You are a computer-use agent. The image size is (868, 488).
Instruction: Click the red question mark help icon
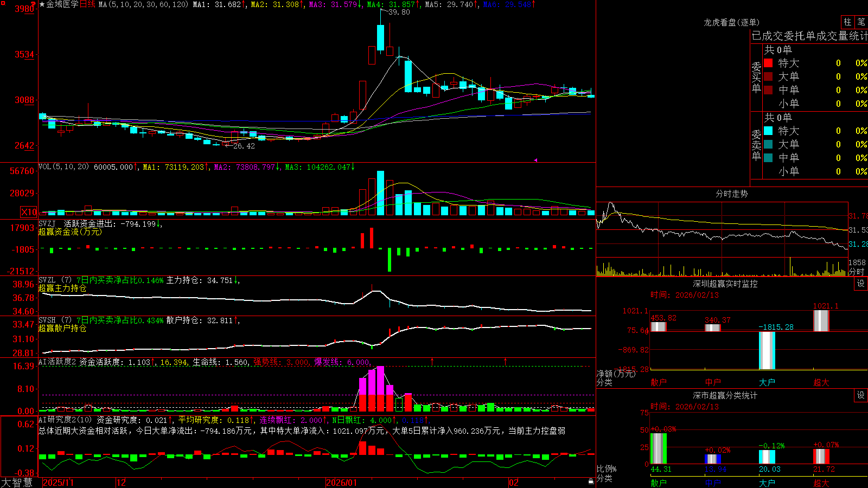tap(34, 5)
